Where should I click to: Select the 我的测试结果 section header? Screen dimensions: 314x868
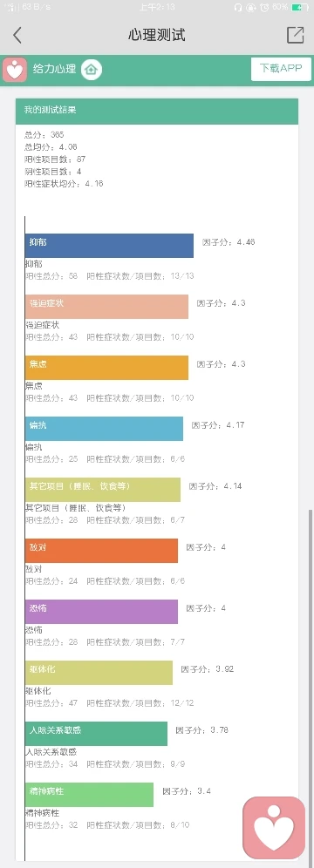click(x=157, y=112)
